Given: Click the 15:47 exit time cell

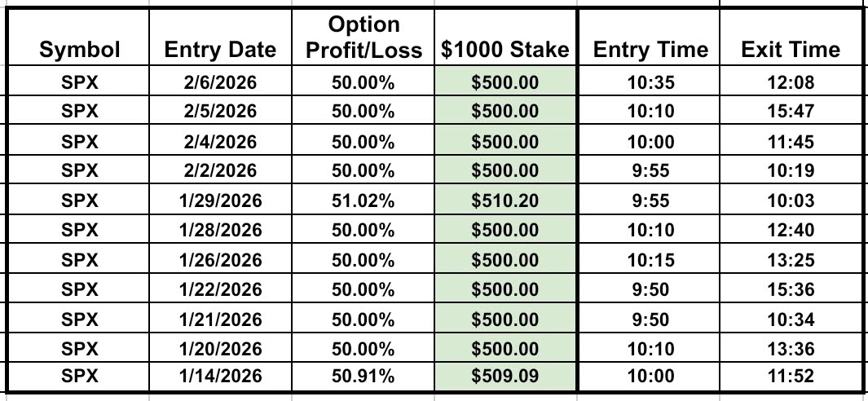Looking at the screenshot, I should click(x=779, y=111).
